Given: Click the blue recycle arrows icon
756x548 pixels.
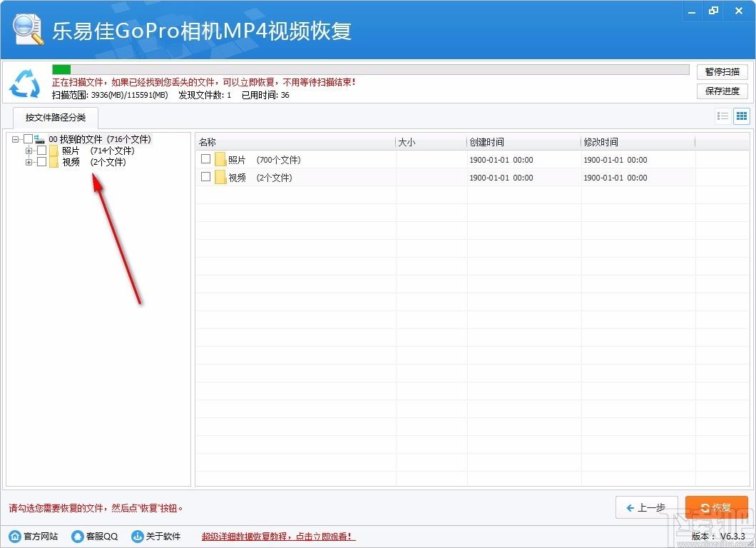Looking at the screenshot, I should (x=25, y=83).
